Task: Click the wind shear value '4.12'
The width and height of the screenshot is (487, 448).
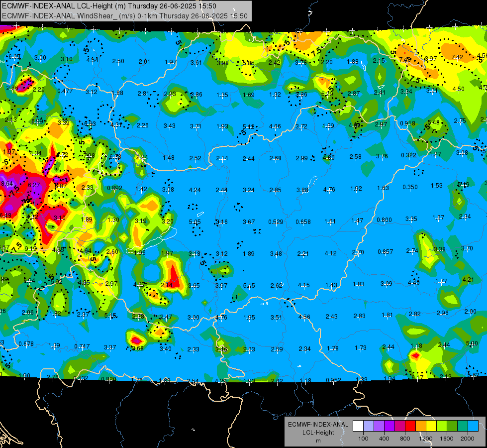Action: (330, 253)
